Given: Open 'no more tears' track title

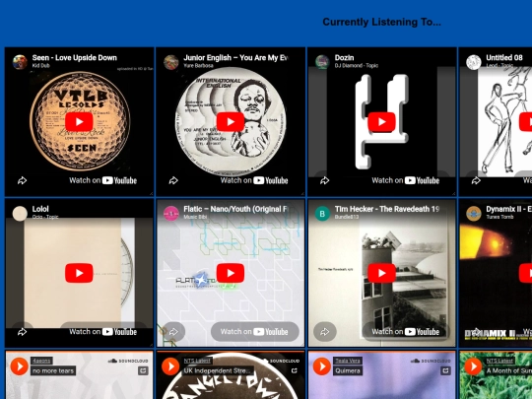Looking at the screenshot, I should click(x=53, y=370).
